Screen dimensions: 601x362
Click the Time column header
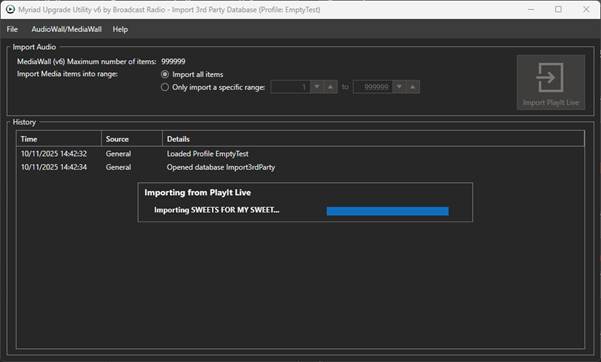59,139
